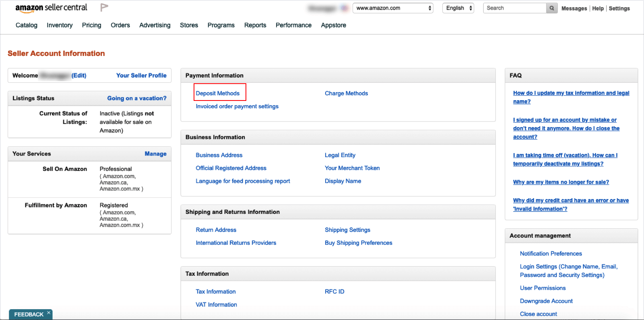The height and width of the screenshot is (320, 644).
Task: Open Language for feed processing report
Action: [x=243, y=181]
